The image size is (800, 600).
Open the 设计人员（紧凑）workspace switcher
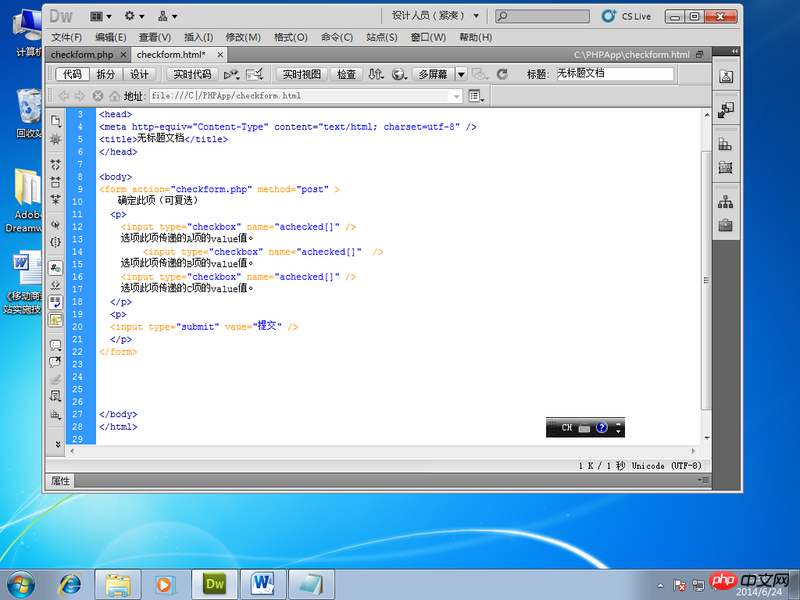pyautogui.click(x=435, y=16)
